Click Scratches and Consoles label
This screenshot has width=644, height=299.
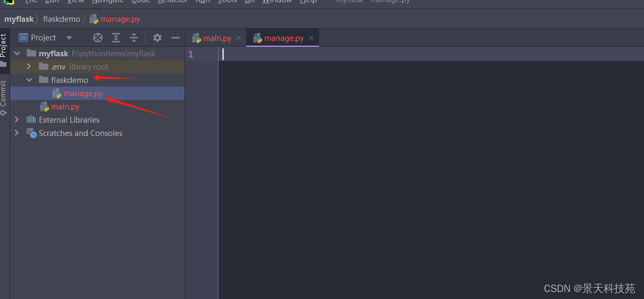[80, 133]
